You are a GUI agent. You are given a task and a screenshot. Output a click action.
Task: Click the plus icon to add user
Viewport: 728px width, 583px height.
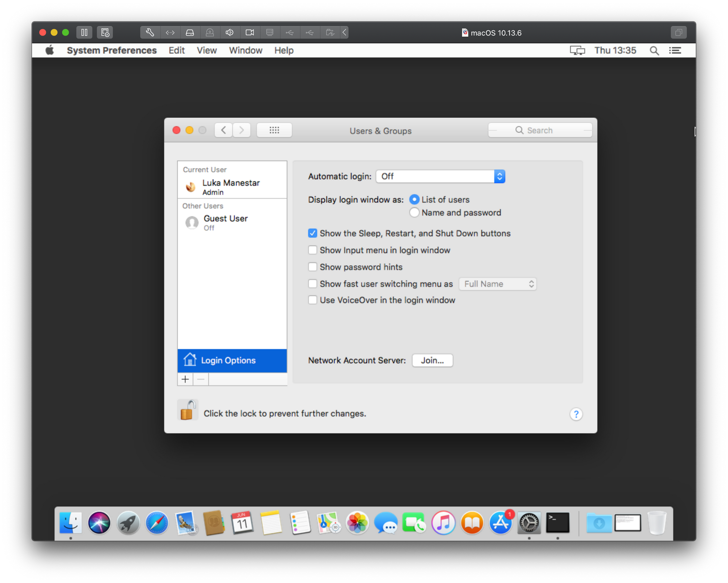tap(185, 379)
